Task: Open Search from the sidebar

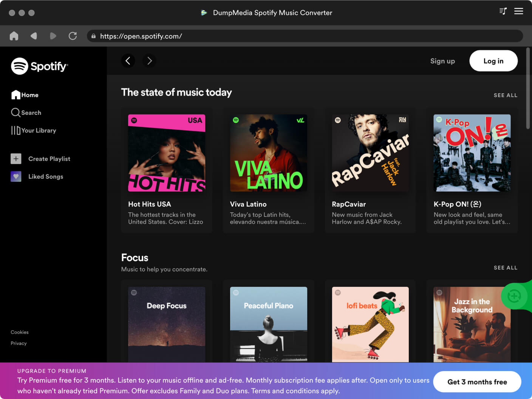Action: pos(15,112)
